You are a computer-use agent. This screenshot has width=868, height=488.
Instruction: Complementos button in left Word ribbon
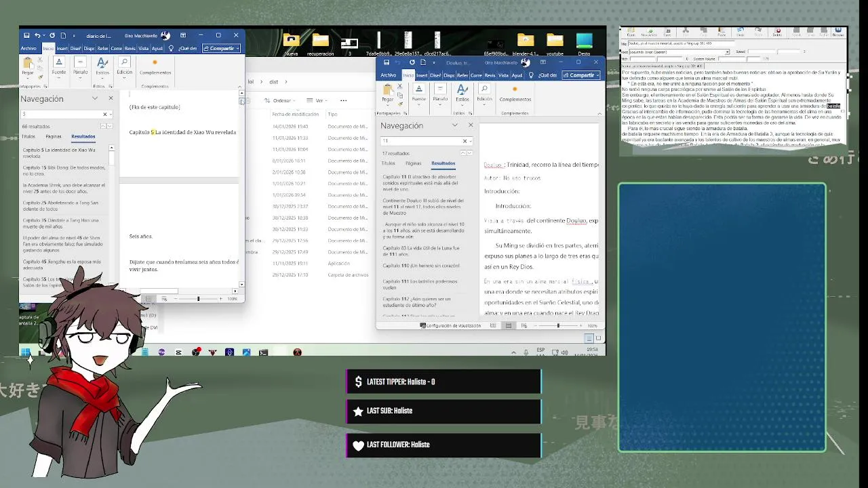[x=155, y=66]
